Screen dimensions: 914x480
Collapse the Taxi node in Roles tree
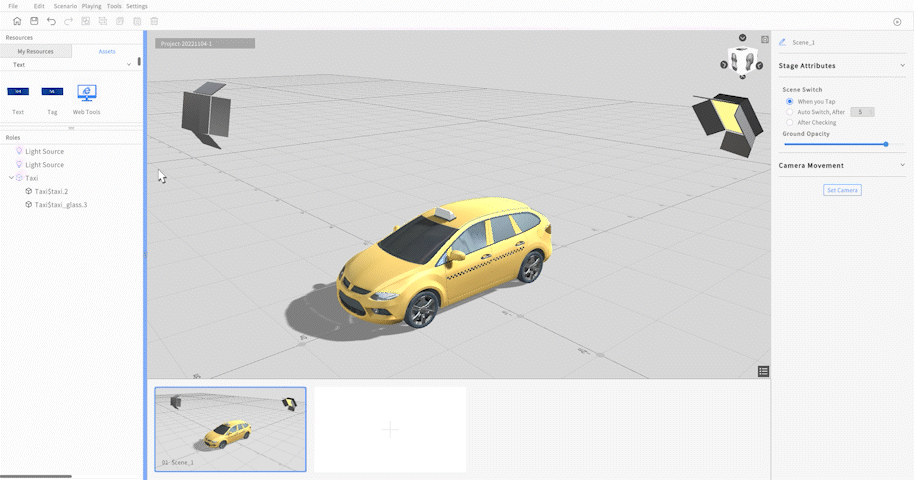click(x=10, y=178)
